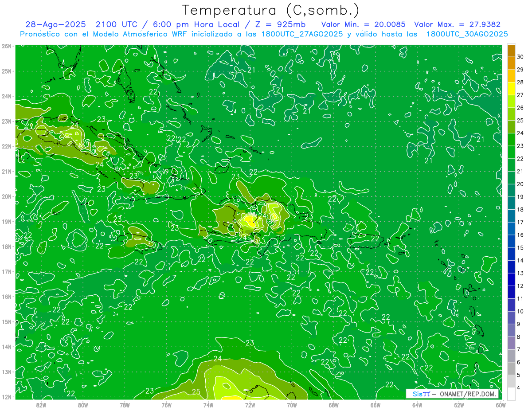Click the value 26 on the color scale
532x411 pixels.
520,108
